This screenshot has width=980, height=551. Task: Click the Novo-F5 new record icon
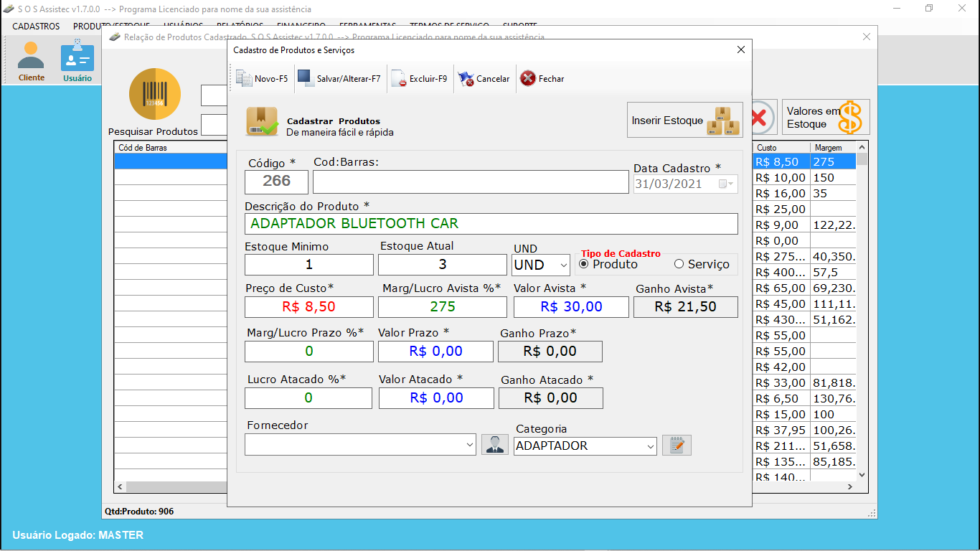coord(244,79)
